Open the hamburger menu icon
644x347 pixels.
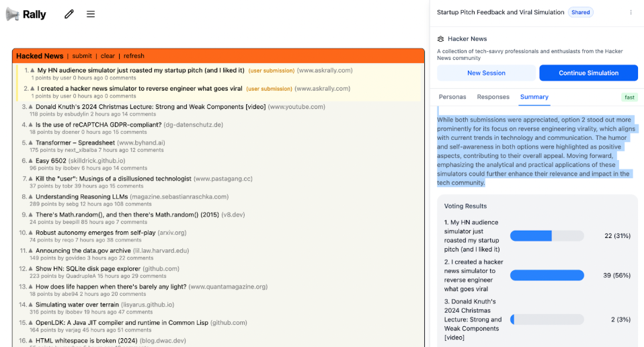coord(91,14)
